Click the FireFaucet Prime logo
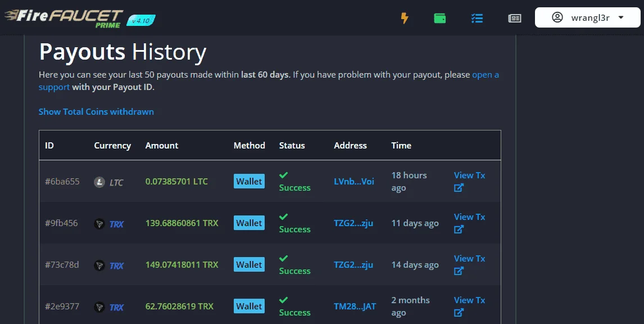 pos(64,19)
